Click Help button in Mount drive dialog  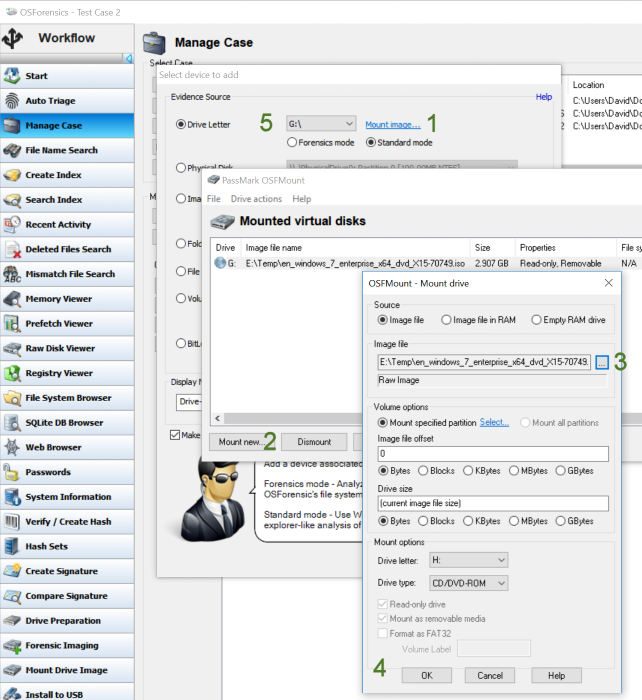coord(556,675)
